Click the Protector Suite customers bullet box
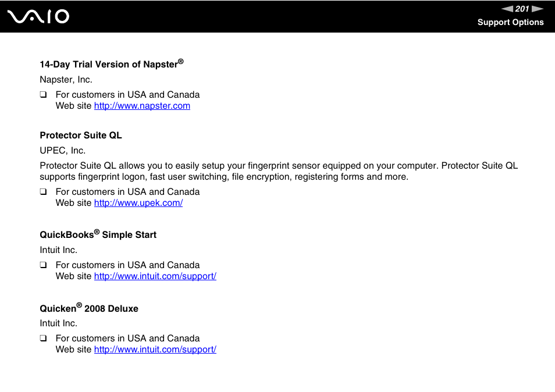The width and height of the screenshot is (555, 392). pyautogui.click(x=43, y=191)
